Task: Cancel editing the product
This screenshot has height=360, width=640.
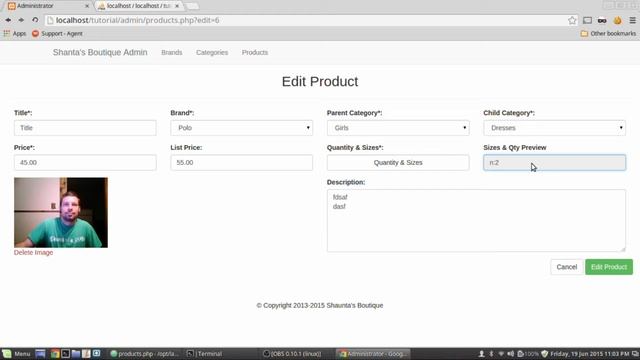Action: point(567,267)
